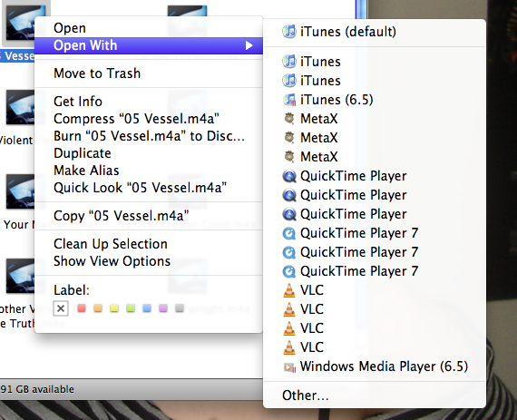The image size is (517, 420).
Task: Choose Burn "05 Vessel.m4a" to Disc…
Action: (149, 136)
